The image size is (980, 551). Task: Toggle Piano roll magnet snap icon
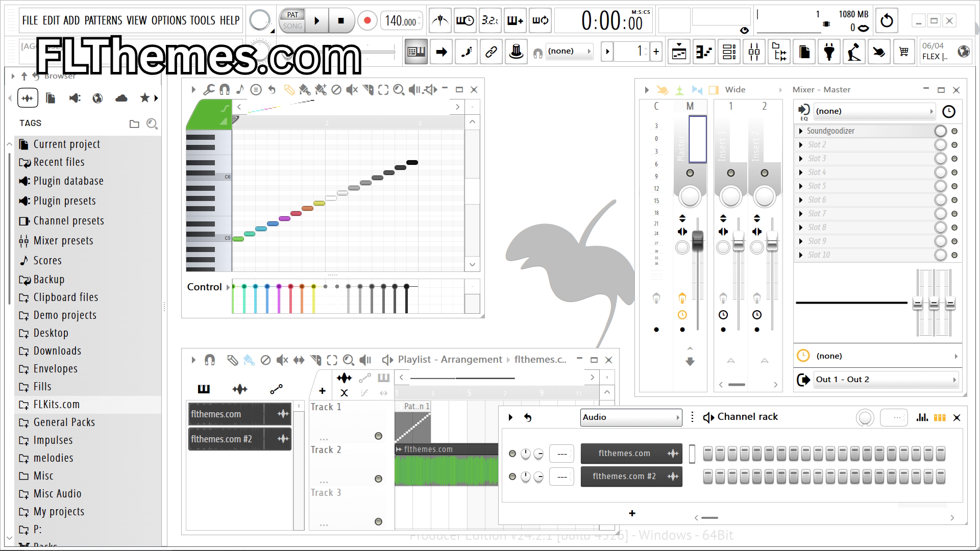225,90
